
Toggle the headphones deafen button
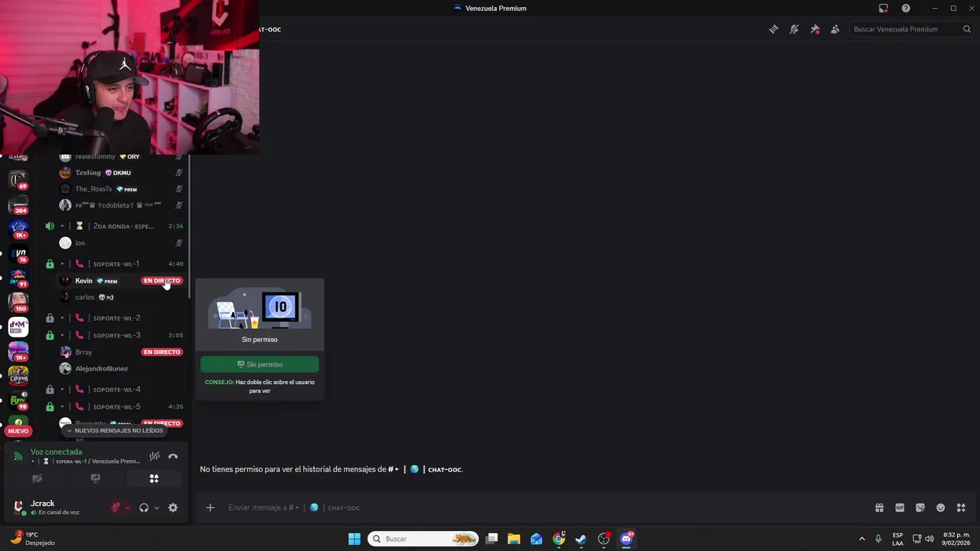143,507
